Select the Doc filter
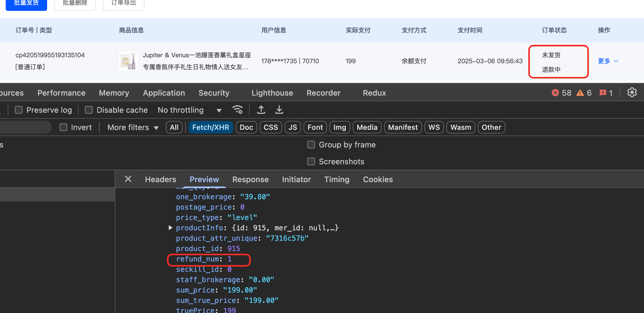Screen dimensions: 644x313 click(246, 127)
